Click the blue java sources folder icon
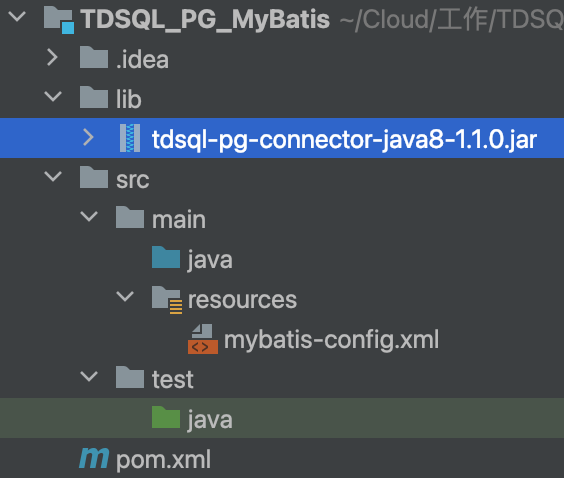The image size is (564, 478). pyautogui.click(x=165, y=257)
